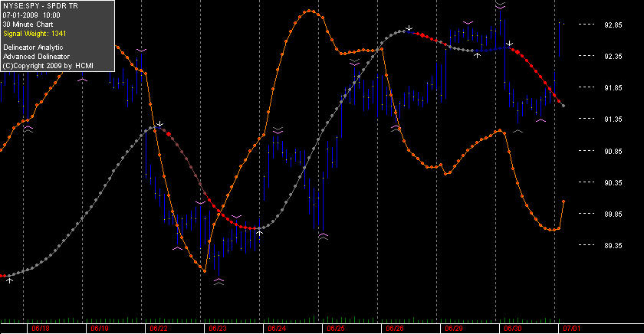Image resolution: width=644 pixels, height=334 pixels.
Task: Click the white up-arrow signal near 06/24
Action: click(260, 233)
